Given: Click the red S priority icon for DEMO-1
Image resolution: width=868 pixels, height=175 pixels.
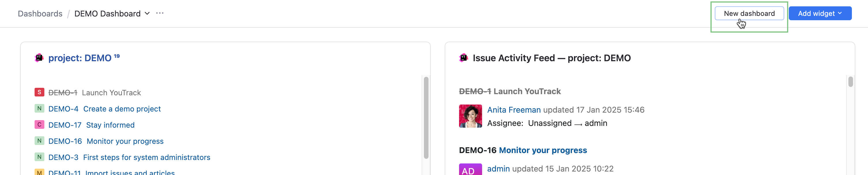Looking at the screenshot, I should (39, 92).
